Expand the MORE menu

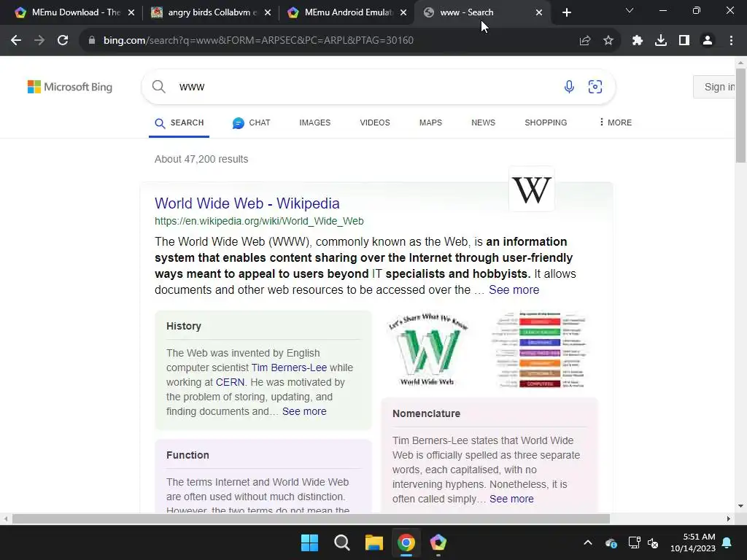[616, 122]
